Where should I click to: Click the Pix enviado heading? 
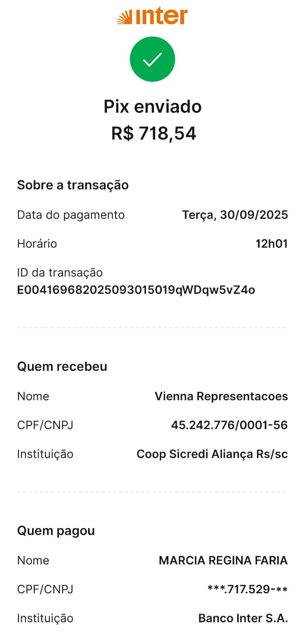(153, 107)
